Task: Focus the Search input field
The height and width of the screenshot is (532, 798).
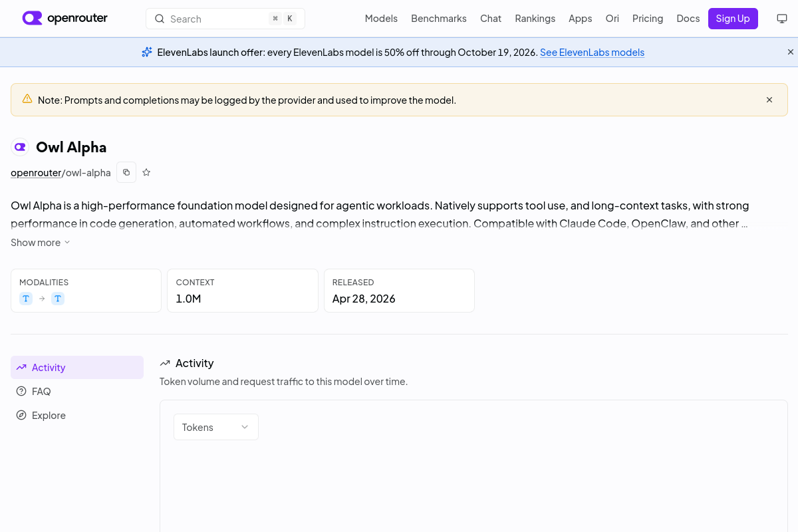Action: coord(225,19)
